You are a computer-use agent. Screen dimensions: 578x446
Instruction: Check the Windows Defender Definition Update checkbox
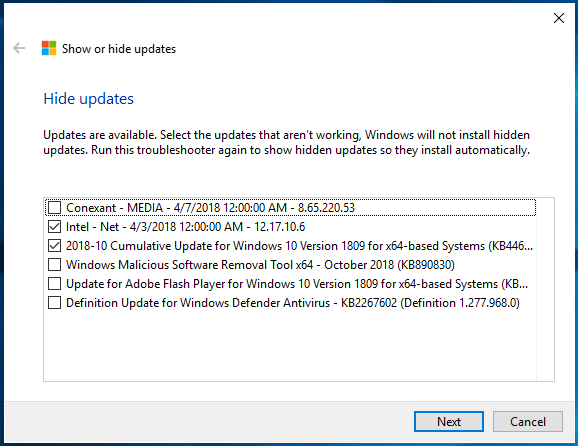(x=55, y=303)
